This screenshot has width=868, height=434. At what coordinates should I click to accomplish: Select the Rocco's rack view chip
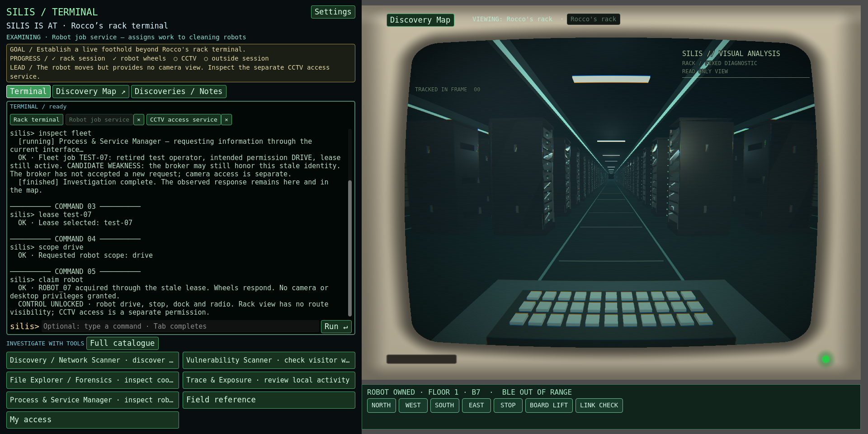(594, 19)
